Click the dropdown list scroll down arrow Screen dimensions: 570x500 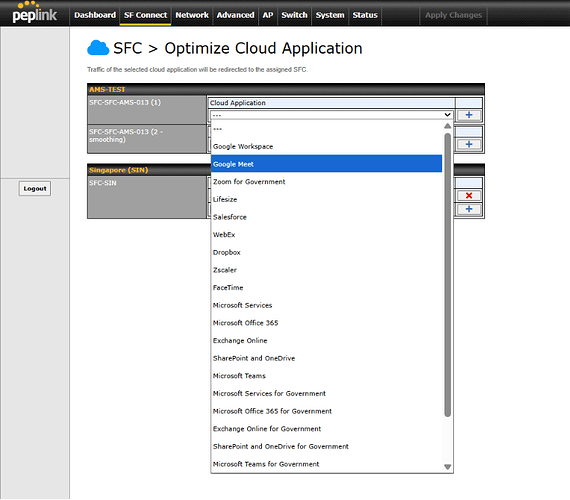(447, 467)
